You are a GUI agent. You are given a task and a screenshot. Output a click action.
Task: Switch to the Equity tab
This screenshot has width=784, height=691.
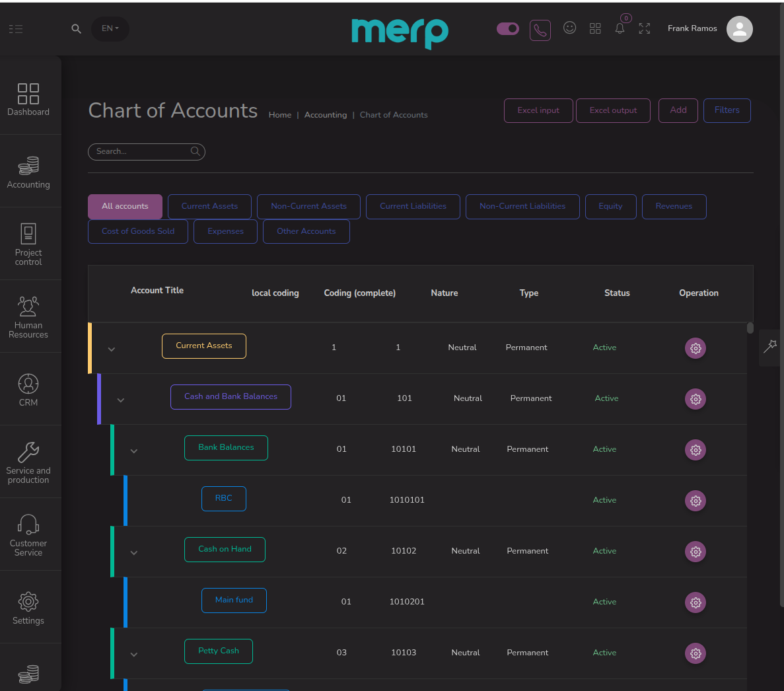[x=610, y=206]
